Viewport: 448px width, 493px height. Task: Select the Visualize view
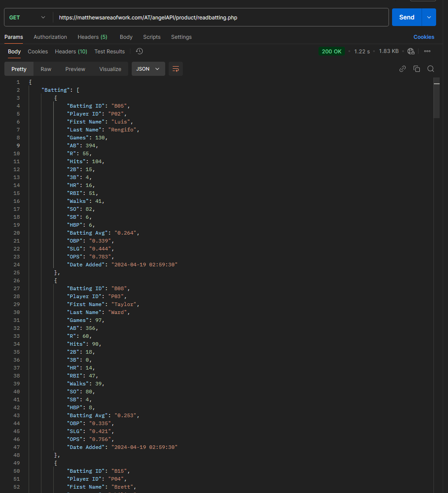point(110,69)
